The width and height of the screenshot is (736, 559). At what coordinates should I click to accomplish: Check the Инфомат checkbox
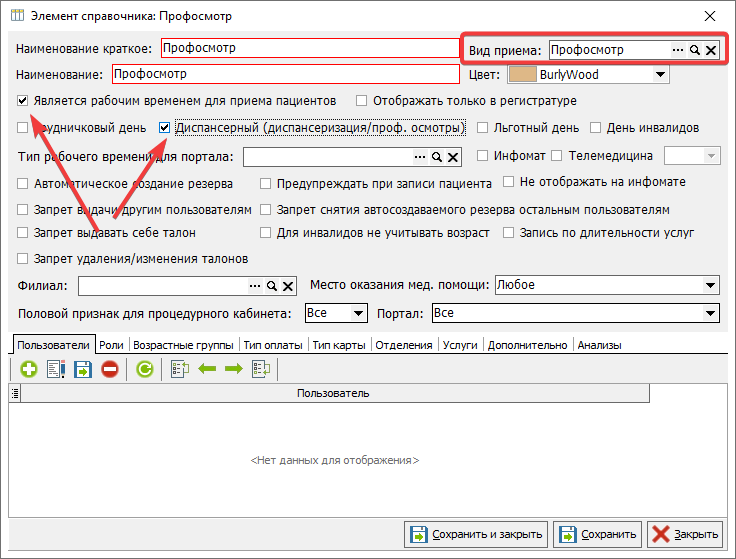click(482, 155)
